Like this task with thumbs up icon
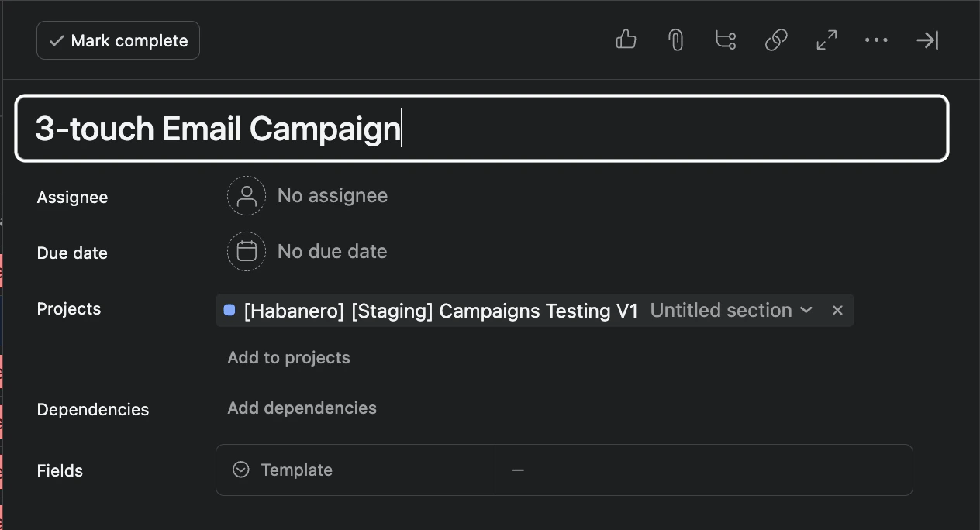This screenshot has height=530, width=980. pos(626,40)
